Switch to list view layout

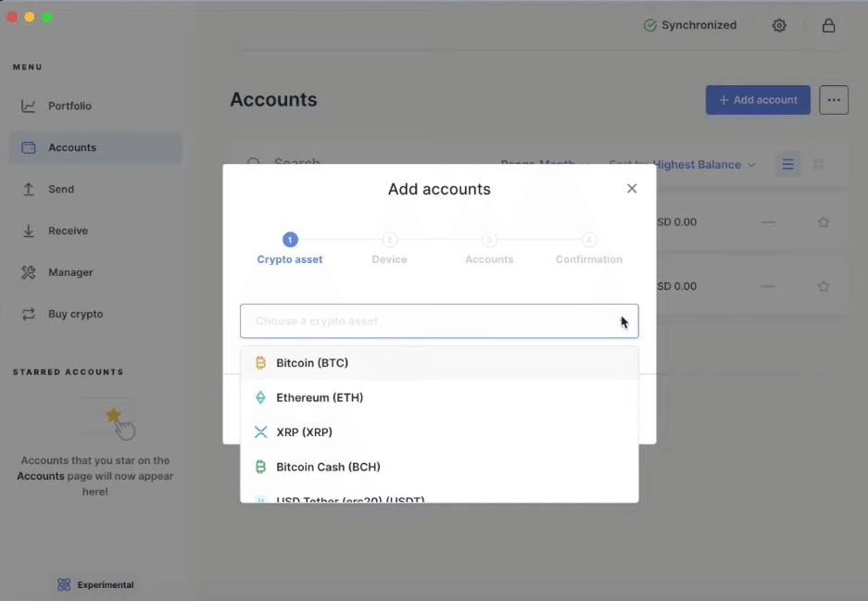pos(787,164)
